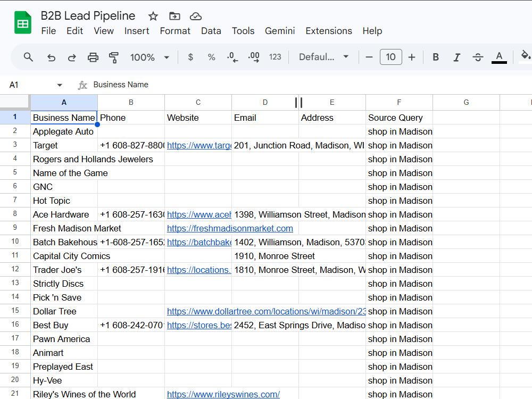Open the text color picker

(499, 57)
